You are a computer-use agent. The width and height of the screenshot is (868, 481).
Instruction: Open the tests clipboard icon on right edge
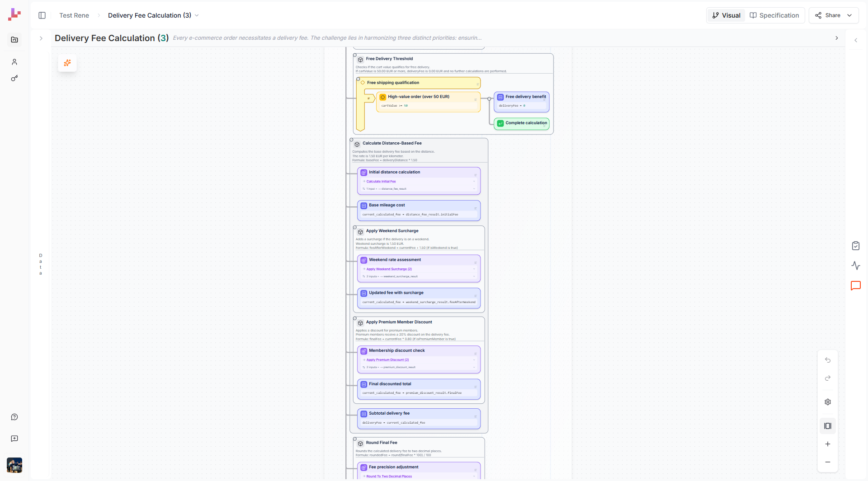point(856,246)
